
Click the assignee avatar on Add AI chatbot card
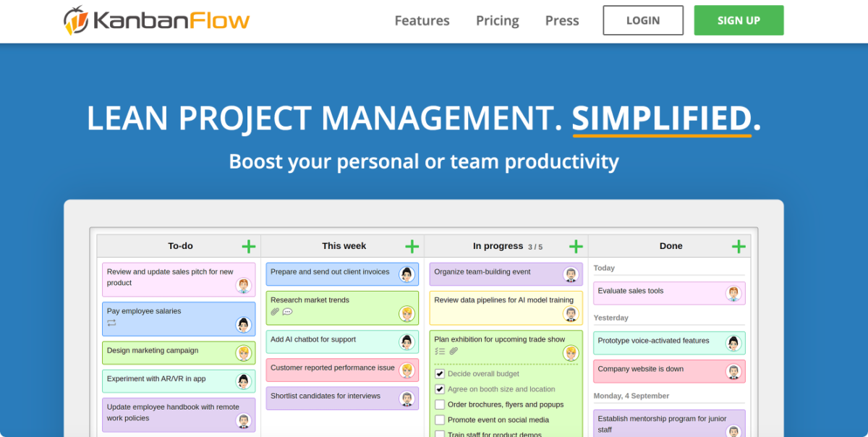click(x=408, y=341)
